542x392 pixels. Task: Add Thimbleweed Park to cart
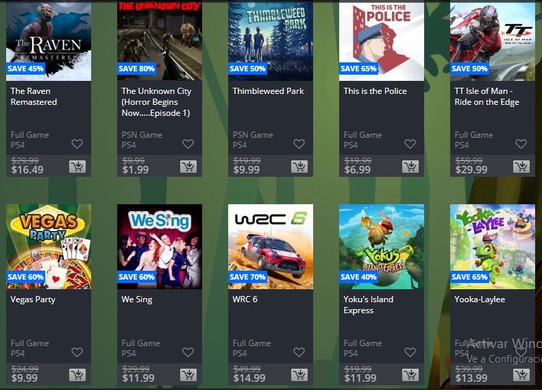(x=299, y=167)
